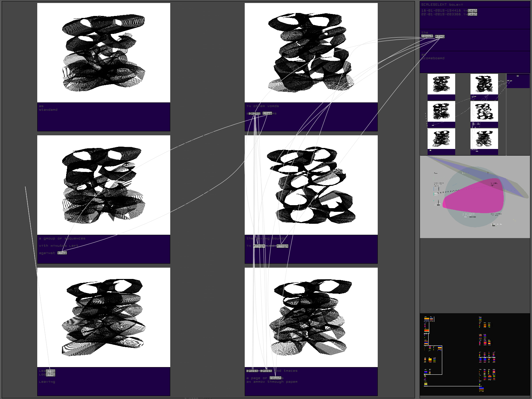Select highlighted "time" in "against time"

(62, 253)
